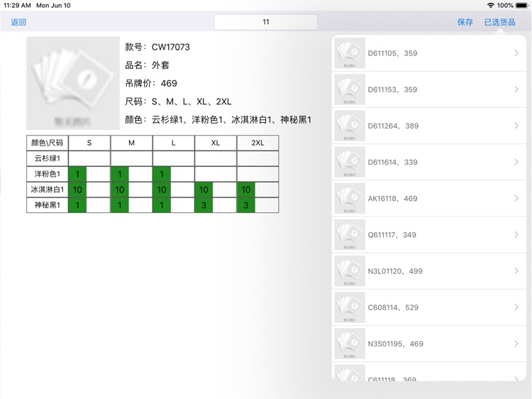Check the Wi-Fi status icon
Viewport: 532px width, 399px height.
[x=491, y=5]
